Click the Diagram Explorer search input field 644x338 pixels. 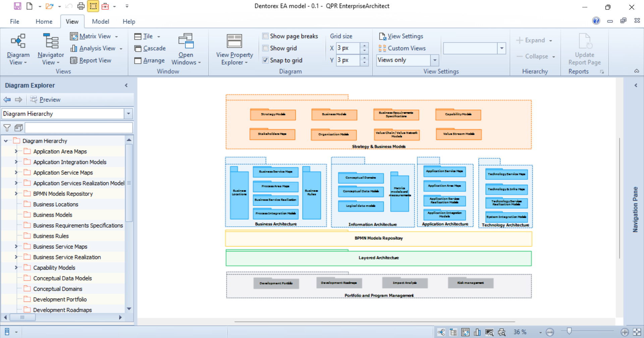[79, 128]
